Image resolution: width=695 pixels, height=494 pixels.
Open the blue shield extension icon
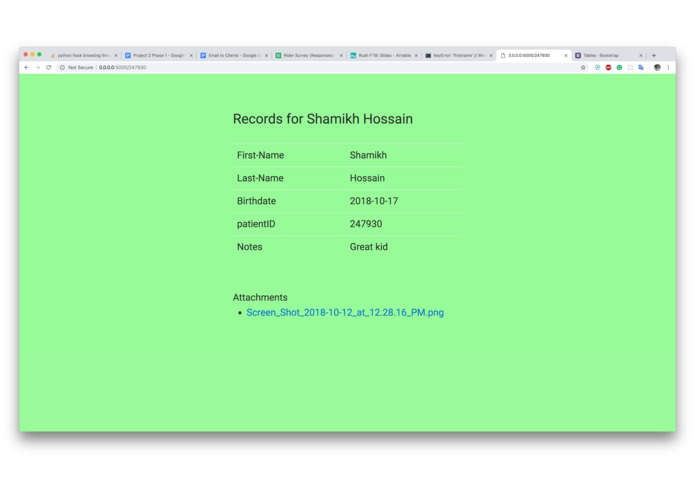pyautogui.click(x=597, y=67)
